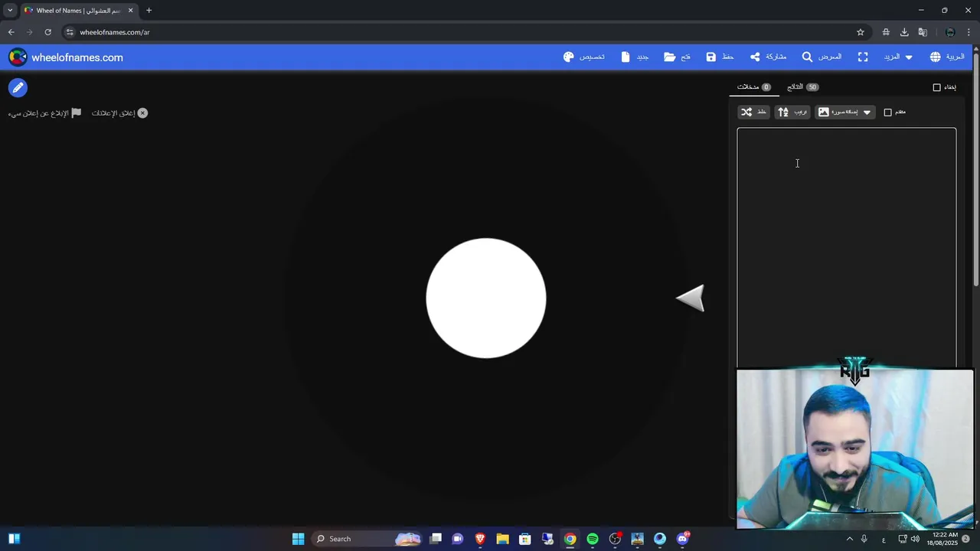View site information icon in address bar

70,32
